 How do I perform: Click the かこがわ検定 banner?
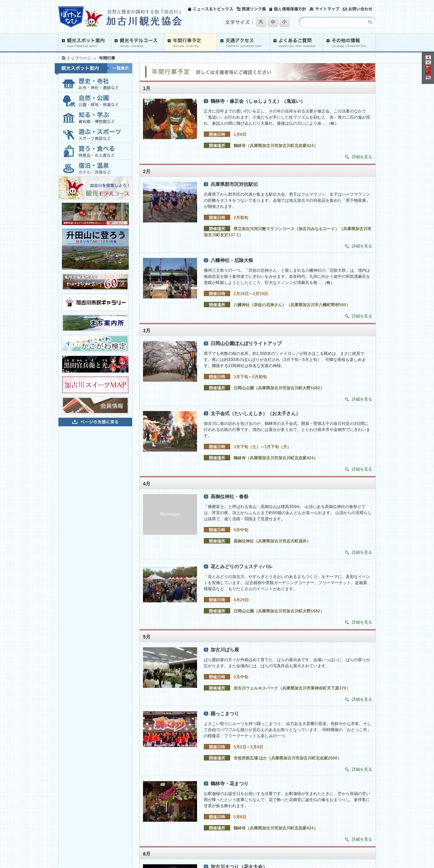pos(95,344)
